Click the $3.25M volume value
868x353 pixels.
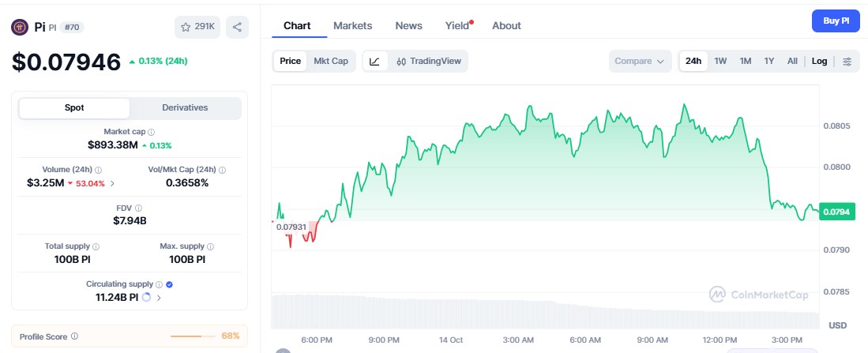(45, 183)
